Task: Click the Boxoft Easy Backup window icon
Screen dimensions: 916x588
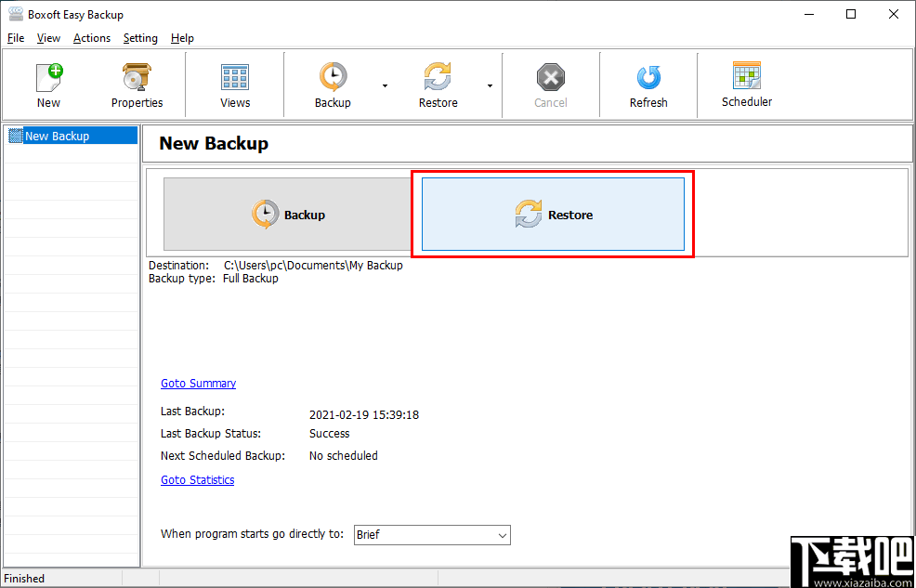Action: pos(14,14)
